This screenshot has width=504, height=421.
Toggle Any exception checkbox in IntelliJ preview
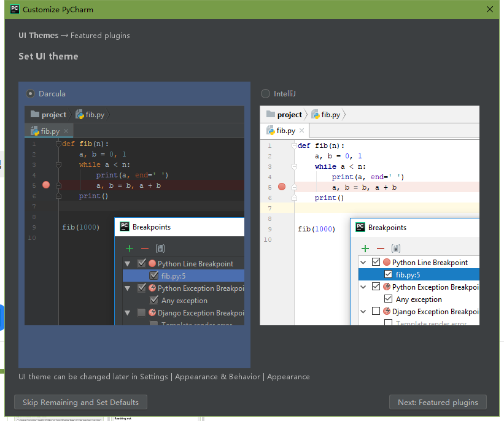[x=389, y=298]
